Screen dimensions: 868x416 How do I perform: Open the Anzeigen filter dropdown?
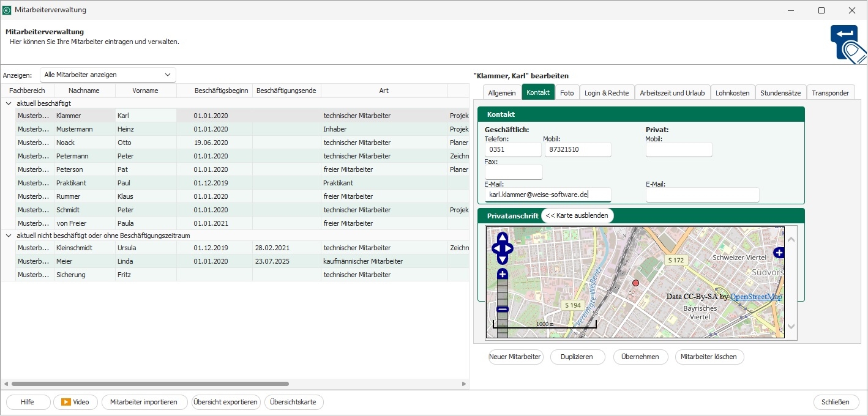click(x=108, y=75)
